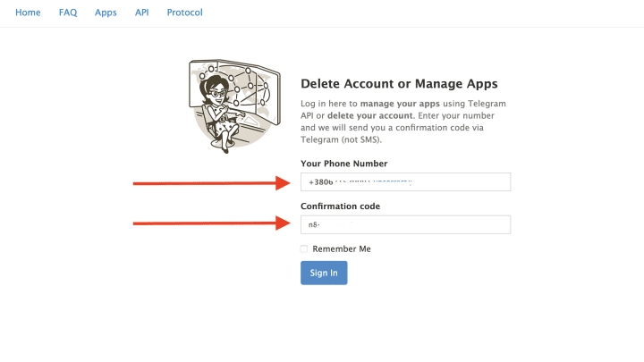This screenshot has width=644, height=362.
Task: Go to the FAQ page
Action: tap(68, 13)
